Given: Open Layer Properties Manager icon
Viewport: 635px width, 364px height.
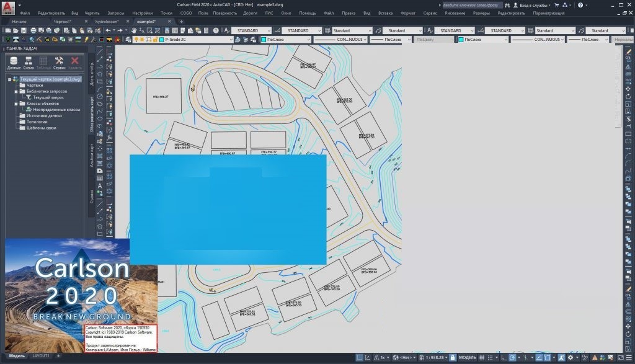Looking at the screenshot, I should pos(128,40).
